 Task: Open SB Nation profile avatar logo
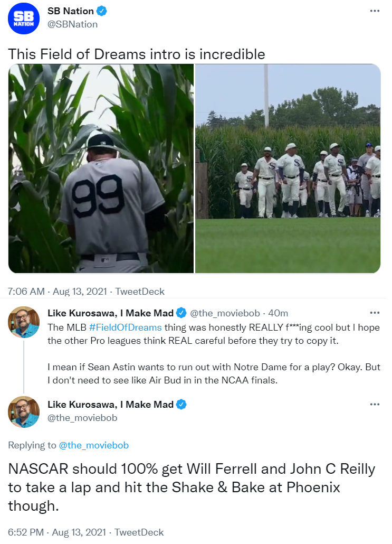pos(24,18)
